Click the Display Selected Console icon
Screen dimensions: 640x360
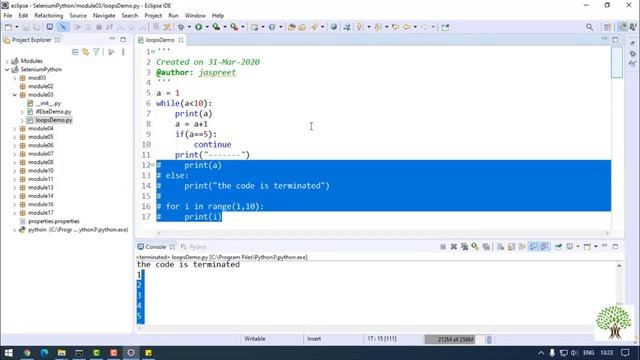click(x=570, y=247)
